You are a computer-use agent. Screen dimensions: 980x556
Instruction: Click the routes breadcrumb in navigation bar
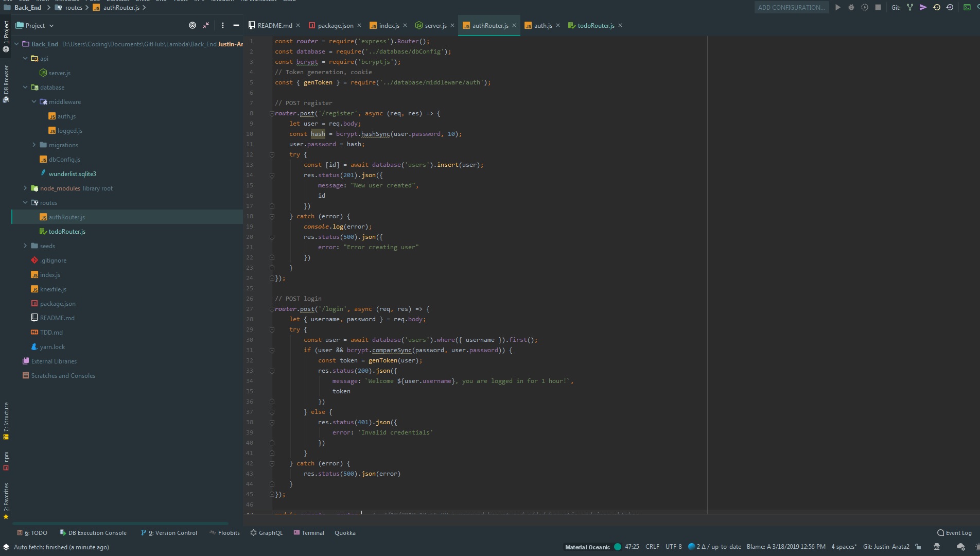[x=68, y=7]
